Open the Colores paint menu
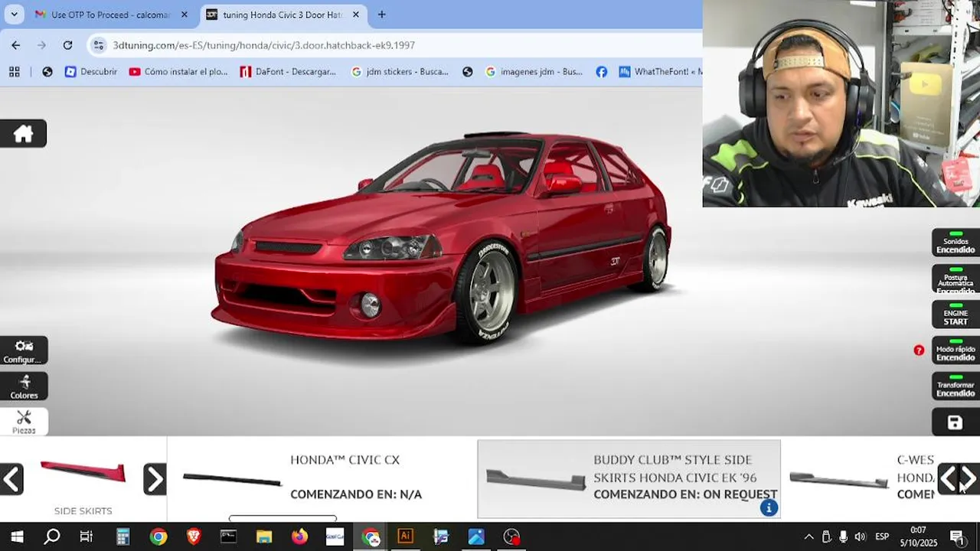Screen dimensions: 980x551 [x=24, y=386]
